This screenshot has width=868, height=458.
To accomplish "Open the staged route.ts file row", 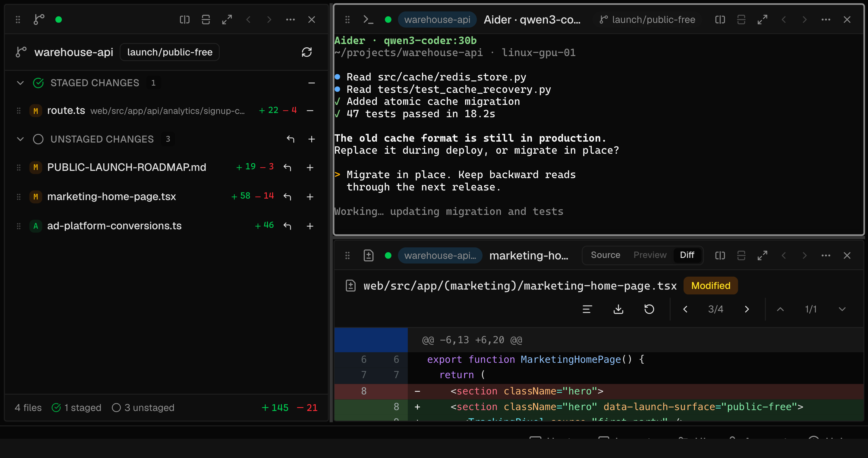I will [166, 111].
